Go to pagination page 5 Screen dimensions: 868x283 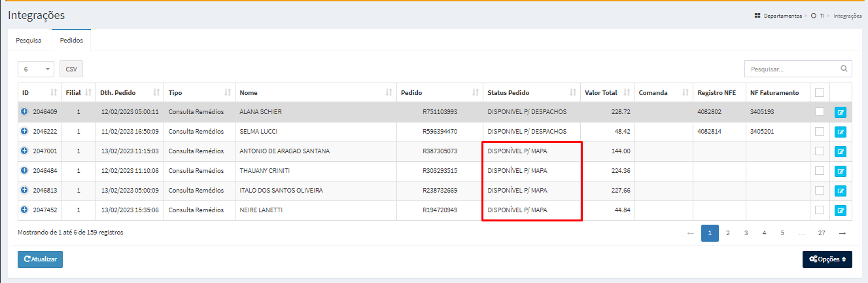(782, 233)
